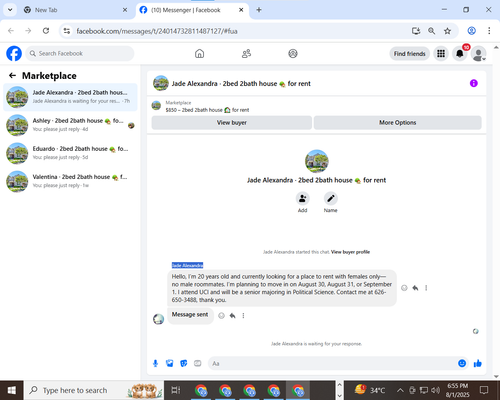This screenshot has height=400, width=500.
Task: Click the install app icon in address bar
Action: 416,31
